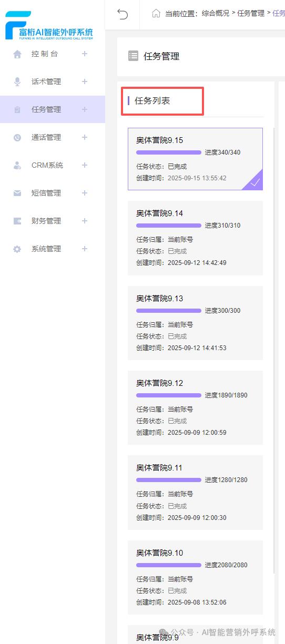This screenshot has height=644, width=285.
Task: Click 进度2080/2080 text
Action: point(226,565)
